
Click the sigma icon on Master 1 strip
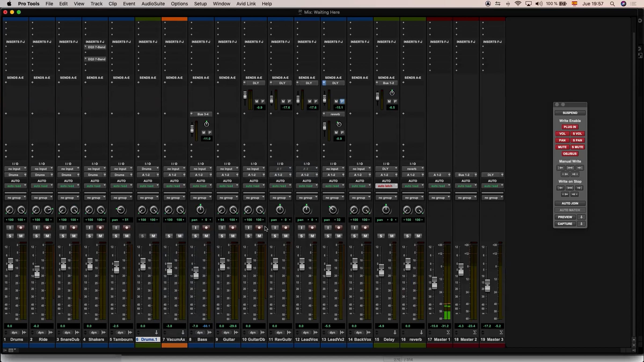point(448,333)
